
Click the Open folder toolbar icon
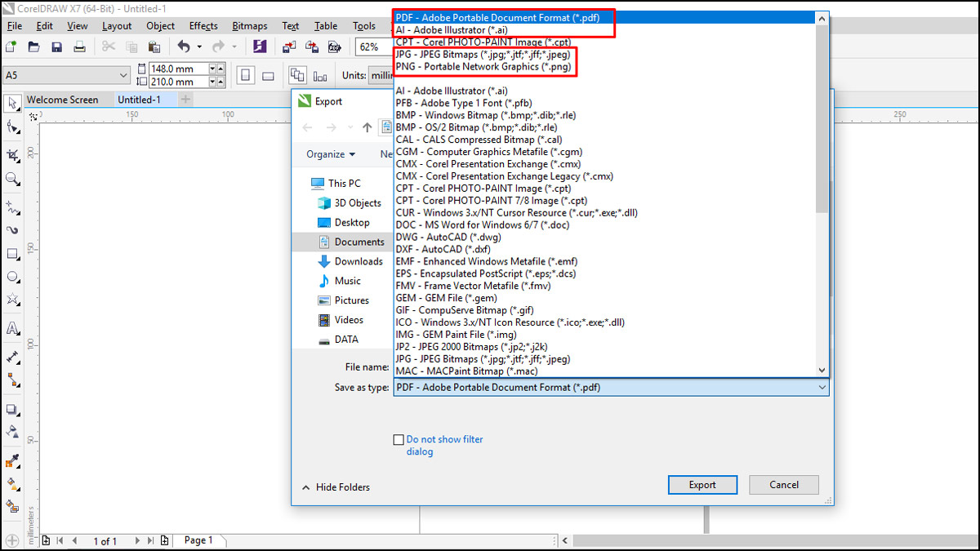pos(33,47)
